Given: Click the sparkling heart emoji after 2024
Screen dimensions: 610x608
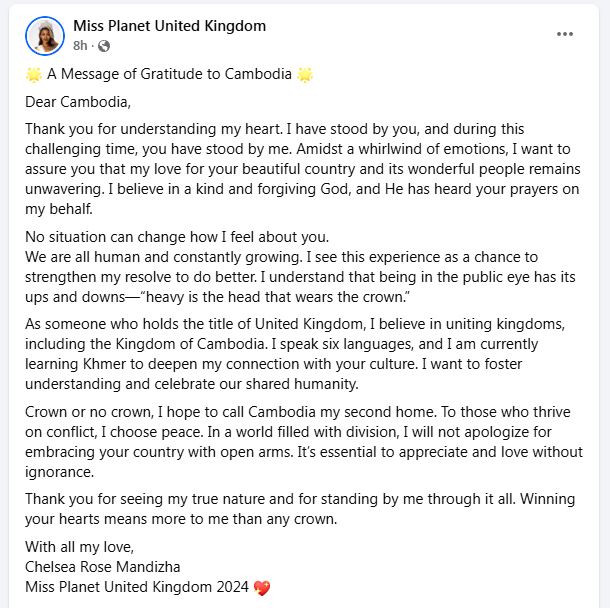Looking at the screenshot, I should (262, 587).
